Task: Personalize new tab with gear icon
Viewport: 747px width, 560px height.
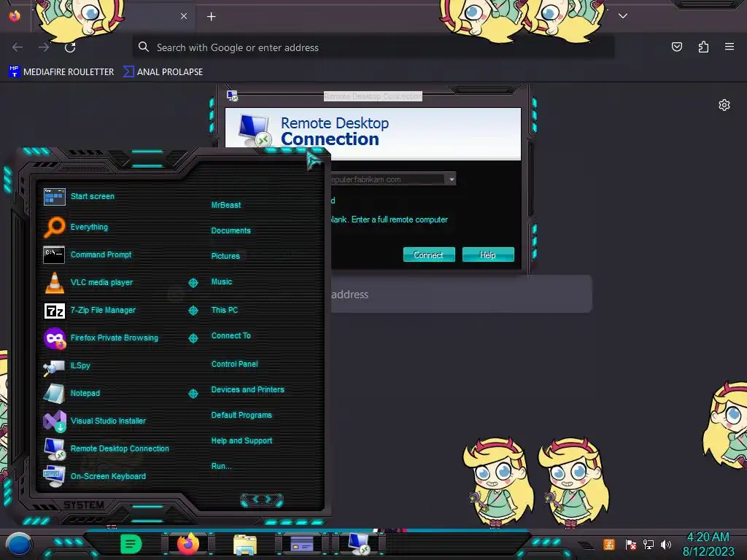Action: click(724, 105)
